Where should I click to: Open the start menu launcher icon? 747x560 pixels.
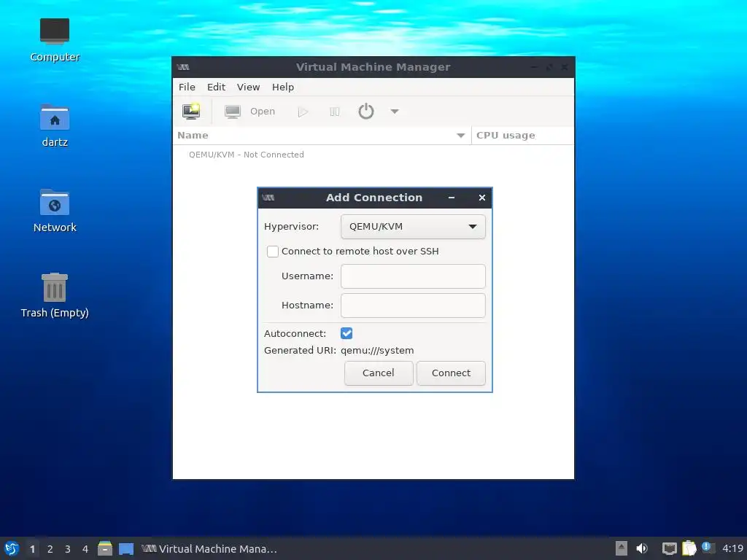[12, 548]
